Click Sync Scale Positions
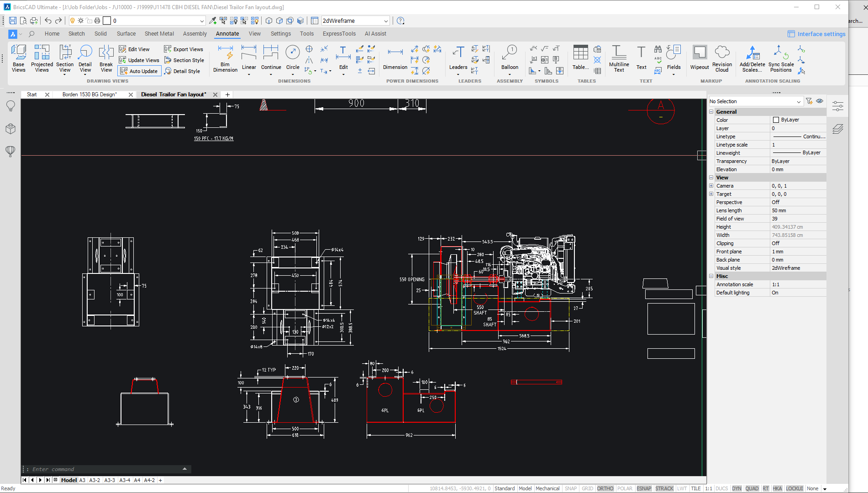Screen dimensions: 868x493 (781, 58)
